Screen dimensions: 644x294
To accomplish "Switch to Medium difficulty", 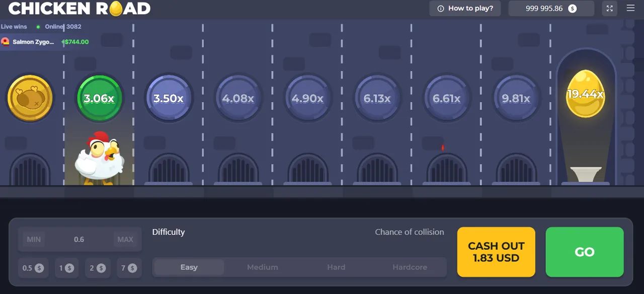I will pos(262,267).
